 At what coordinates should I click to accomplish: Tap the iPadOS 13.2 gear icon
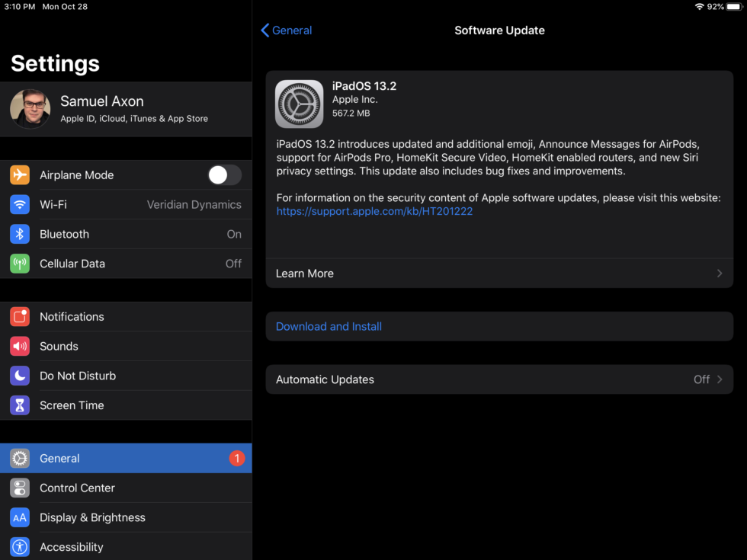[x=299, y=104]
